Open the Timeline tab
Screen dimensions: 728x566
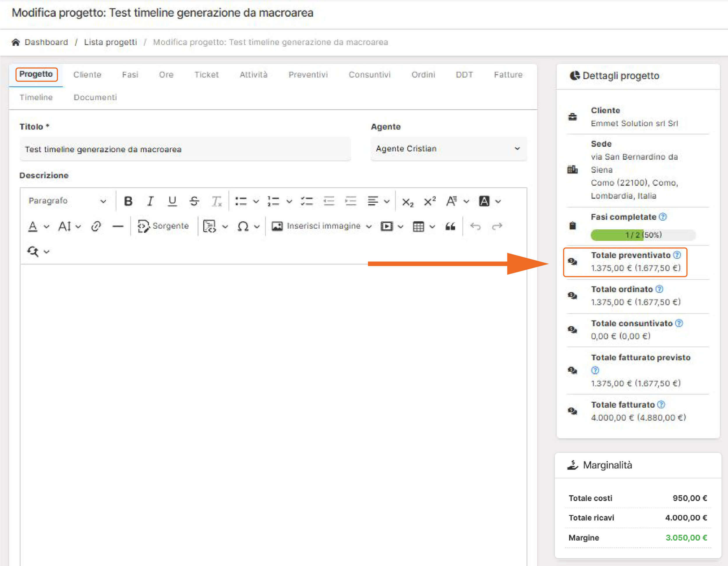pyautogui.click(x=36, y=97)
